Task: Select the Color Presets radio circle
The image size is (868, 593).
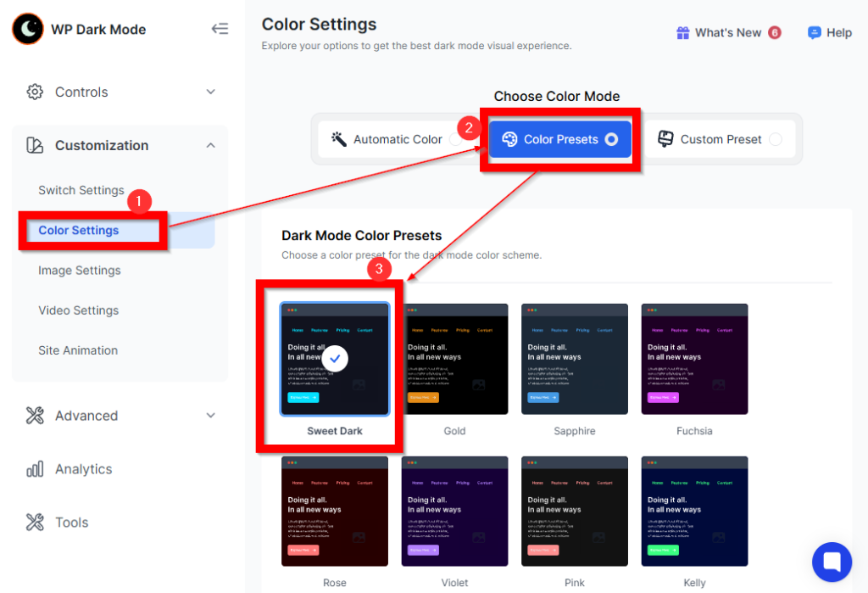Action: click(x=611, y=139)
